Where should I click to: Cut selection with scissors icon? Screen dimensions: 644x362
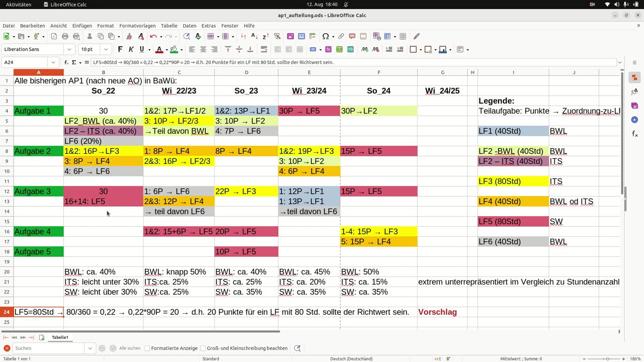[x=90, y=36]
